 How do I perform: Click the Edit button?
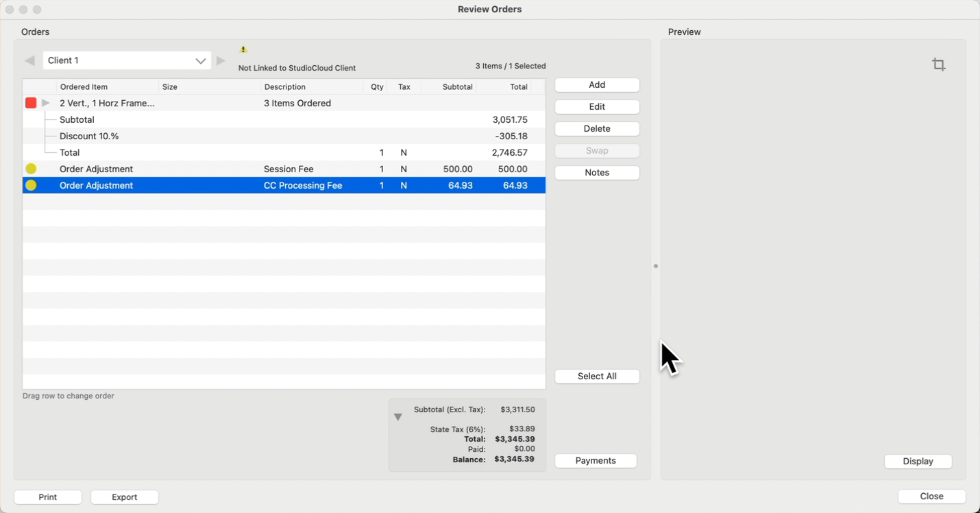coord(597,107)
